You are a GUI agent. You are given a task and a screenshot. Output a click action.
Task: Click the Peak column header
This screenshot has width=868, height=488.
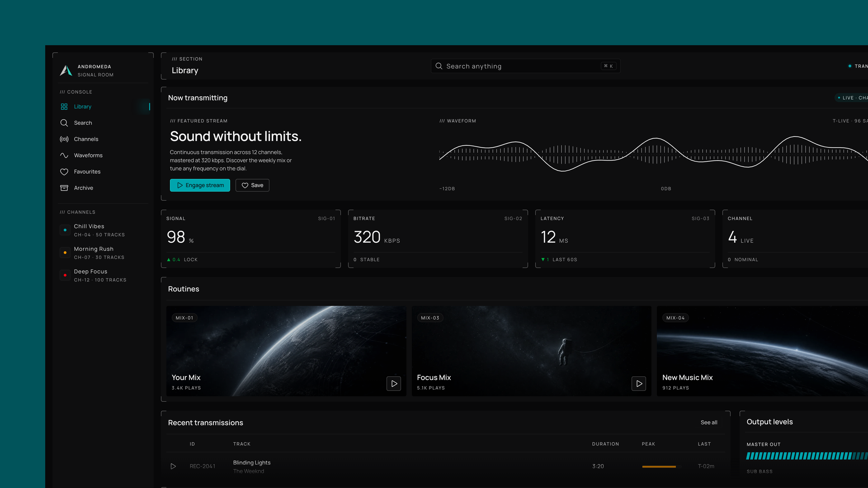tap(648, 444)
